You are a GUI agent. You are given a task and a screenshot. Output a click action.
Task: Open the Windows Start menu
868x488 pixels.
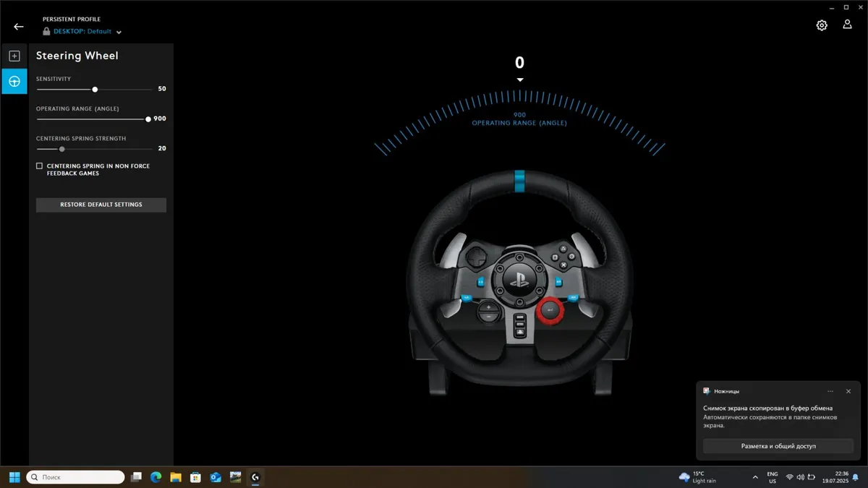pos(14,477)
